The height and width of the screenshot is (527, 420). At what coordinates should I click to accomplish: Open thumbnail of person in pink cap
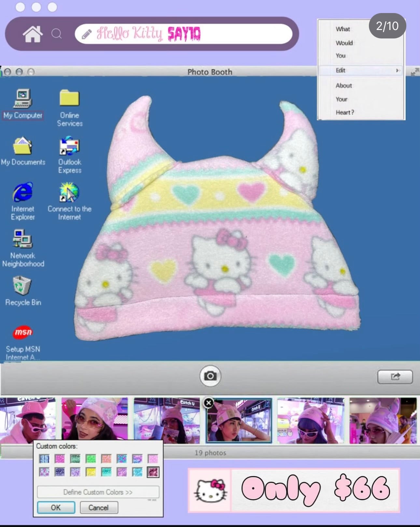[x=28, y=420]
